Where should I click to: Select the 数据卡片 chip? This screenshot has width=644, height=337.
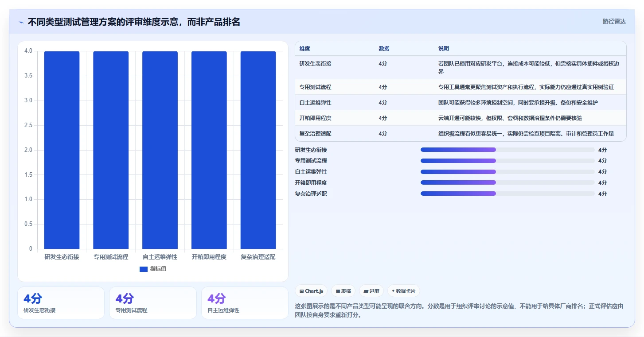coord(404,291)
